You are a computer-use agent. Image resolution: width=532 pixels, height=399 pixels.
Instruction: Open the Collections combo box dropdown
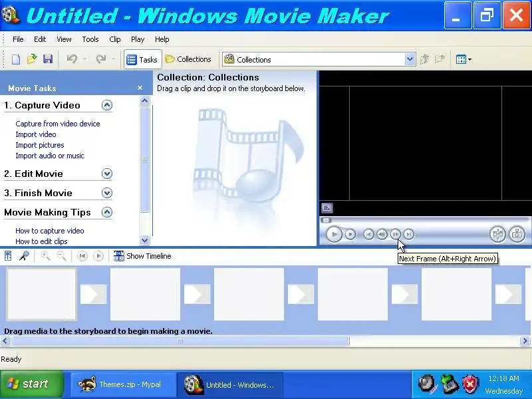(410, 59)
